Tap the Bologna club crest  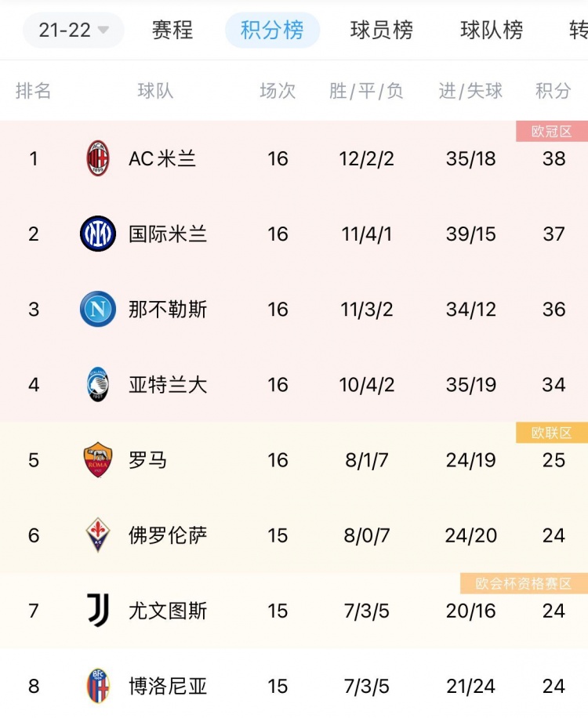click(x=98, y=686)
